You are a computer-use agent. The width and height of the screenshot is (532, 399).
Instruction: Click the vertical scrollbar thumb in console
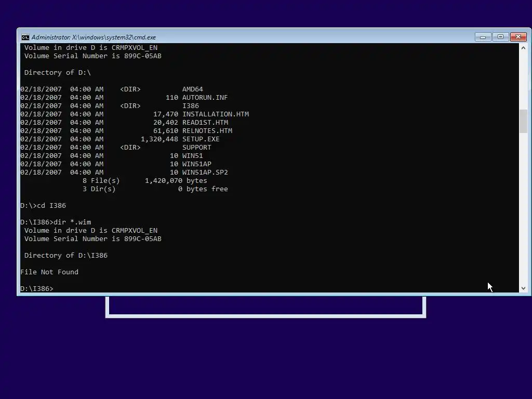tap(524, 121)
